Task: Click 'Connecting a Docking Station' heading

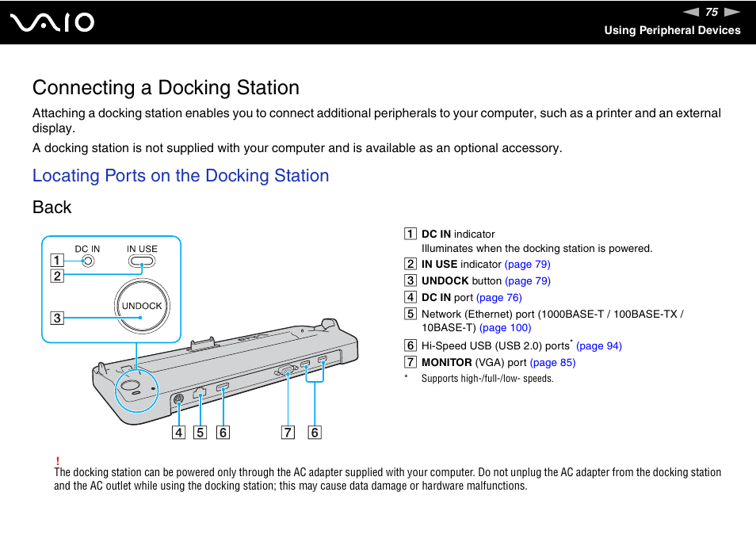Action: [166, 88]
